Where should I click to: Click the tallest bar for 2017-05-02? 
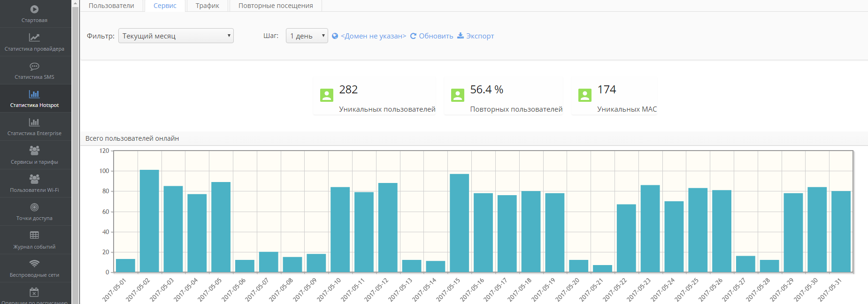(149, 220)
